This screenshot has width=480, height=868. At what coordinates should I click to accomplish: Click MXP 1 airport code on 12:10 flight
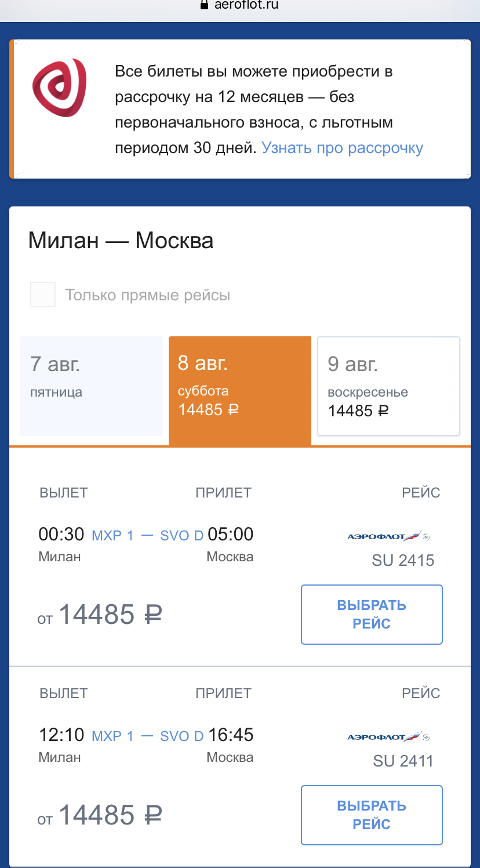pos(112,736)
